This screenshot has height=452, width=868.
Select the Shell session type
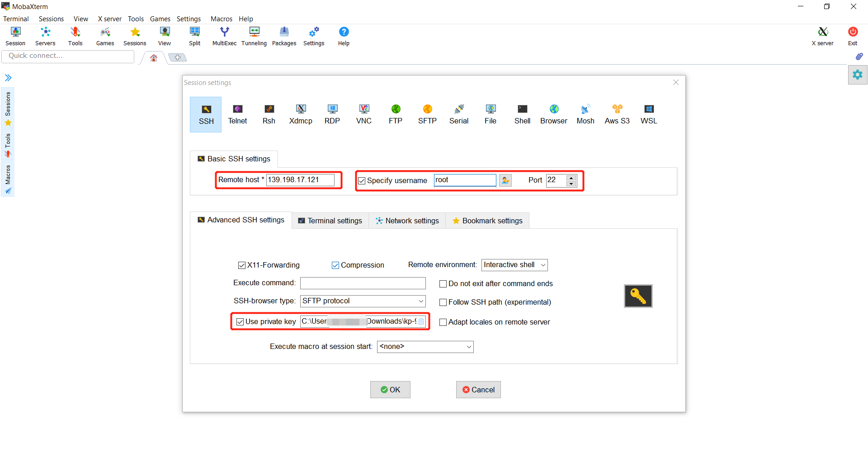click(x=522, y=114)
